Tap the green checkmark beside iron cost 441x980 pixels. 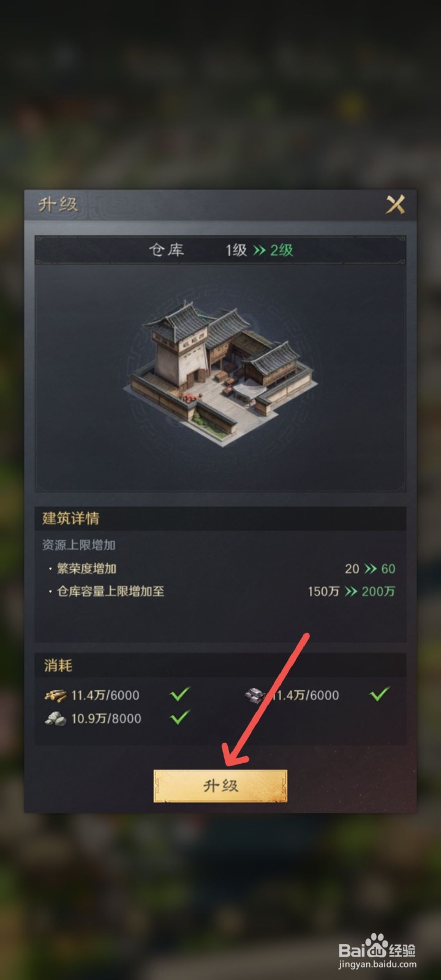[x=380, y=693]
